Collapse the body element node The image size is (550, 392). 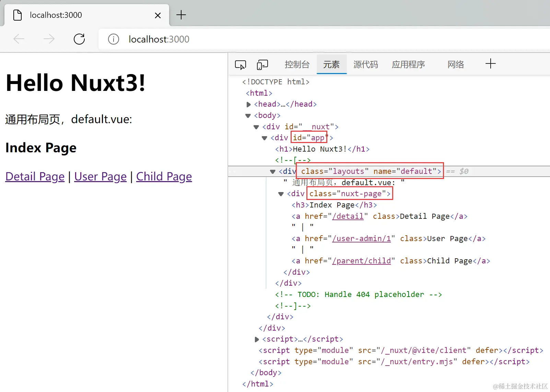click(x=248, y=116)
